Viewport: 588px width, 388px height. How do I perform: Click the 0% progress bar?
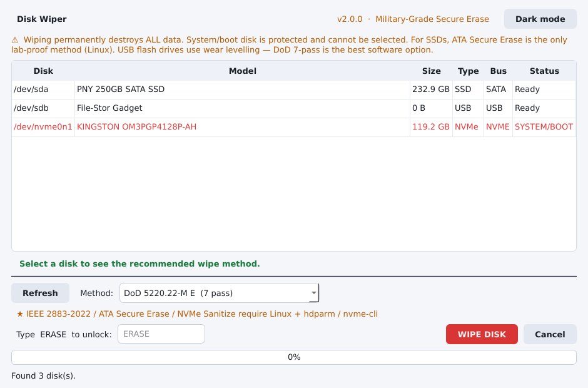[x=294, y=357]
